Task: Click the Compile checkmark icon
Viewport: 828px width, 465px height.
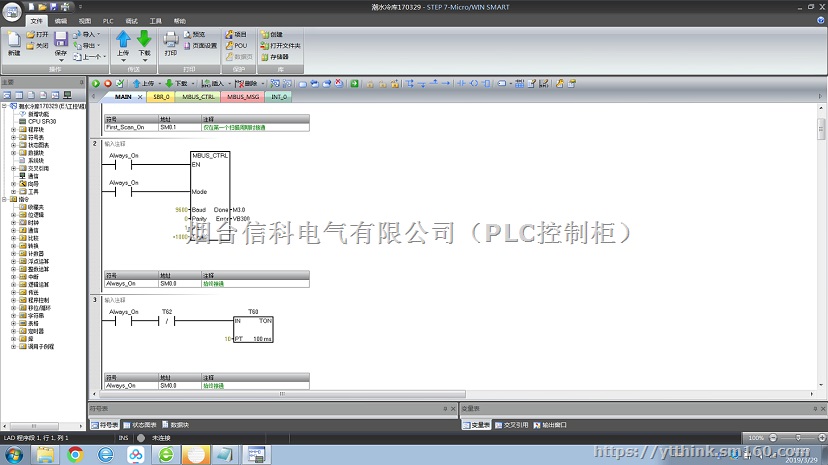Action: click(x=120, y=83)
